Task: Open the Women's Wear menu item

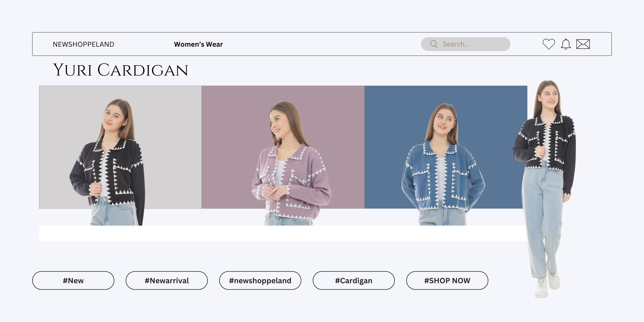Action: [x=198, y=44]
